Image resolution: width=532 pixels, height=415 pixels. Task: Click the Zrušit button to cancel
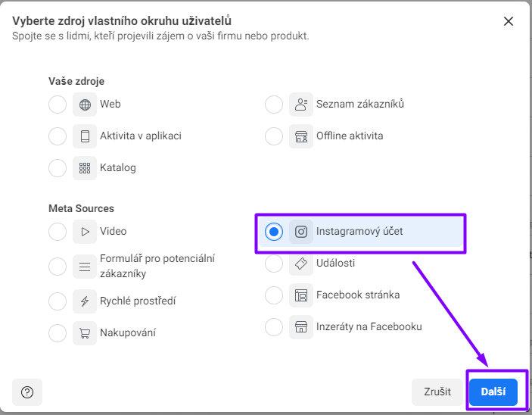pyautogui.click(x=437, y=392)
